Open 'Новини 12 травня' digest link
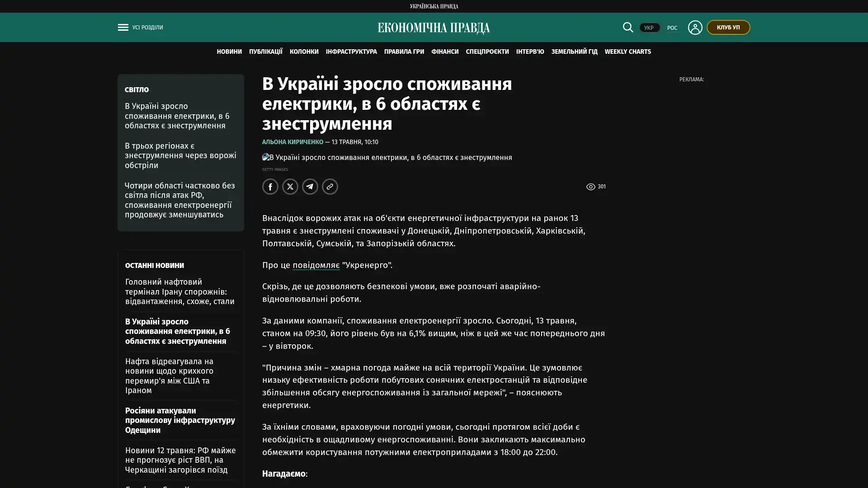This screenshot has width=868, height=488. 180,460
